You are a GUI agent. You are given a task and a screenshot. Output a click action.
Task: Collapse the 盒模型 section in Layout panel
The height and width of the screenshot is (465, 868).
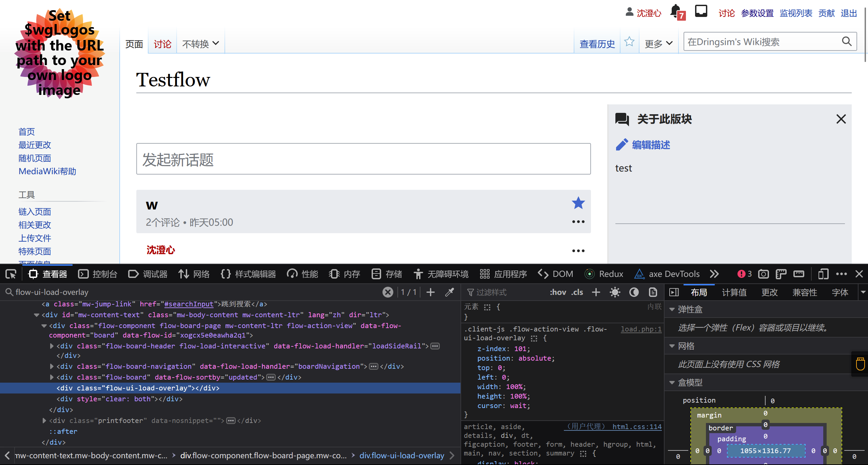(672, 382)
